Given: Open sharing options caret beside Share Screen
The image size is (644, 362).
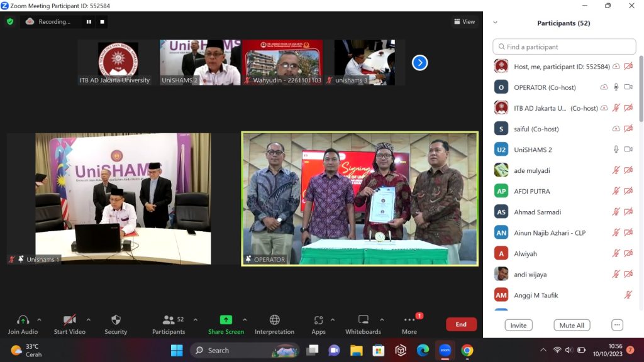Looking at the screenshot, I should click(x=245, y=320).
